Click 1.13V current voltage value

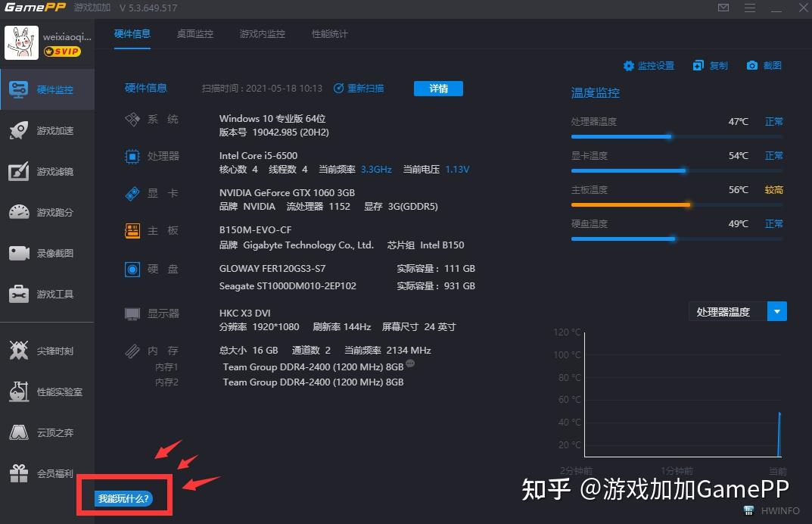click(x=457, y=170)
